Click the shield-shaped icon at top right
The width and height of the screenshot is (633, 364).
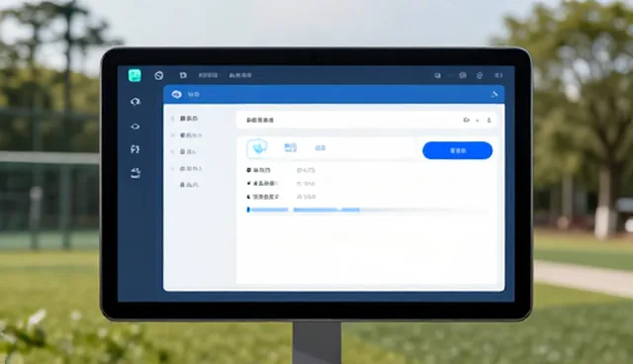(479, 75)
